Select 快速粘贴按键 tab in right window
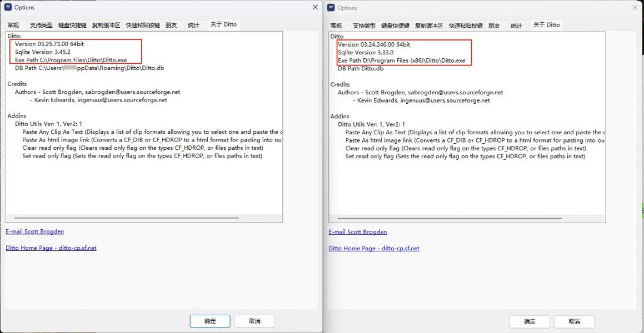Viewport: 644px width, 333px height. (x=465, y=26)
